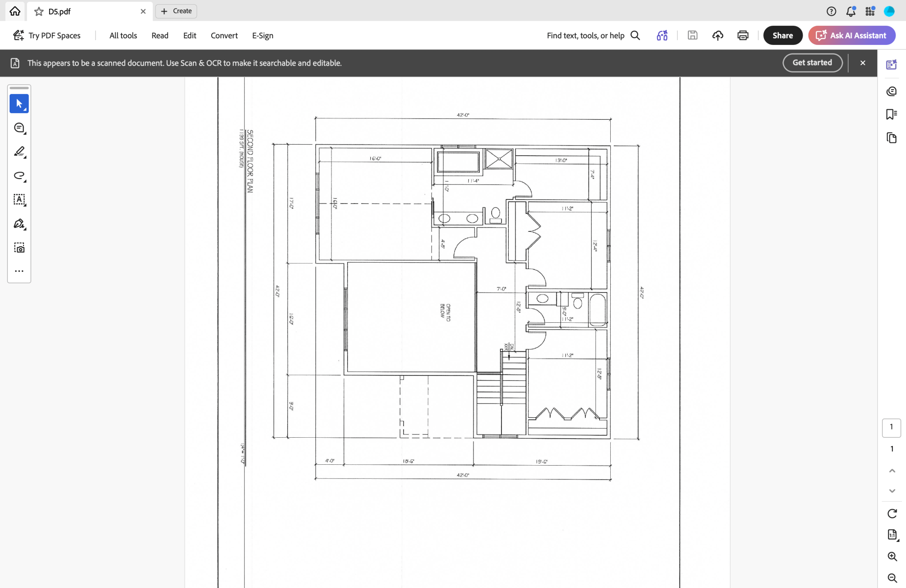The height and width of the screenshot is (588, 906).
Task: Go to next page with down chevron
Action: (892, 491)
